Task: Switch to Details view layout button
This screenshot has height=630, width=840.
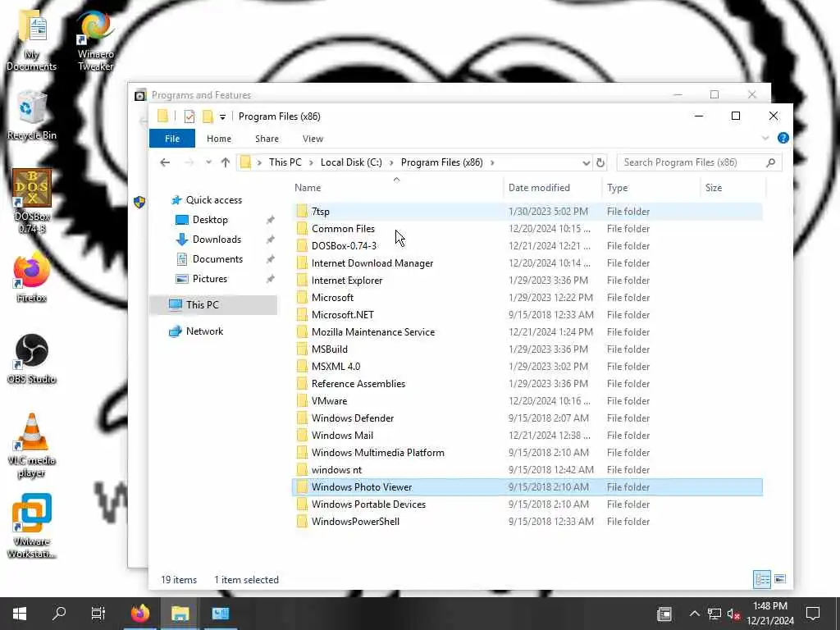Action: (762, 579)
